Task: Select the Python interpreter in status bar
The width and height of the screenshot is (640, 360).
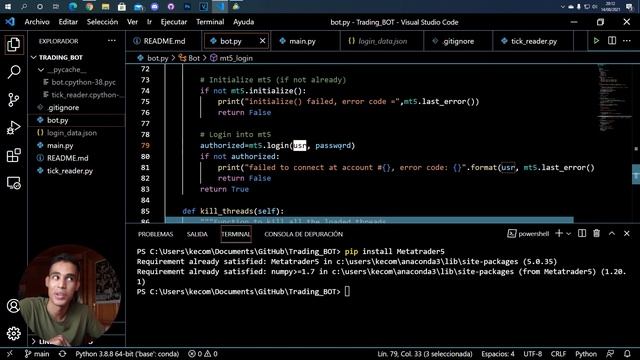Action: [127, 354]
